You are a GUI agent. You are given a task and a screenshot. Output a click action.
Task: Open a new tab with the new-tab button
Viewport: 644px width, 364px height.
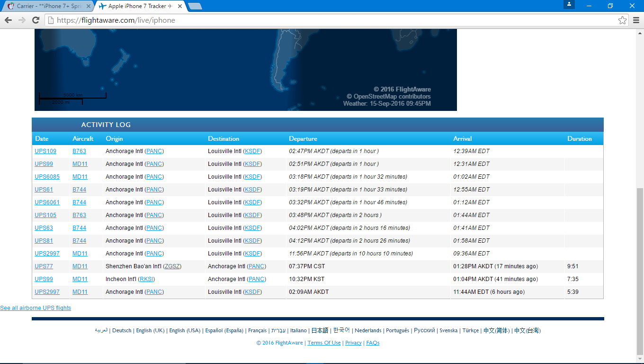(195, 6)
